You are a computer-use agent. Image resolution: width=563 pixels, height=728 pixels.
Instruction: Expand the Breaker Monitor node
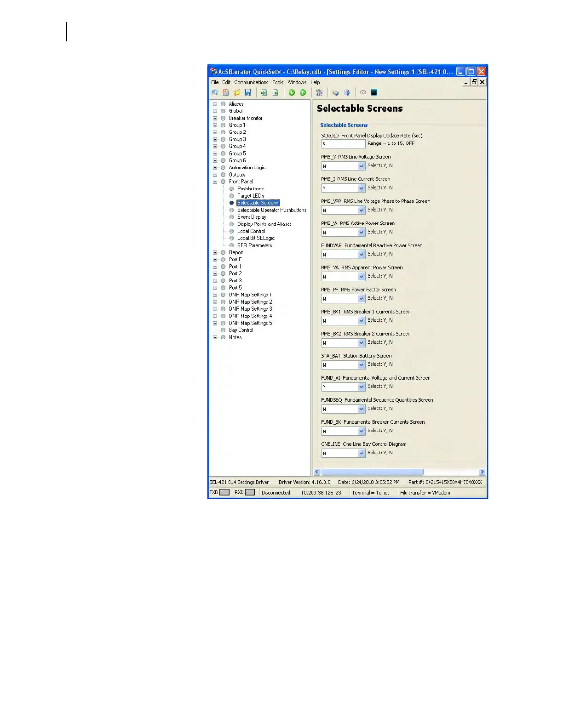tap(215, 118)
